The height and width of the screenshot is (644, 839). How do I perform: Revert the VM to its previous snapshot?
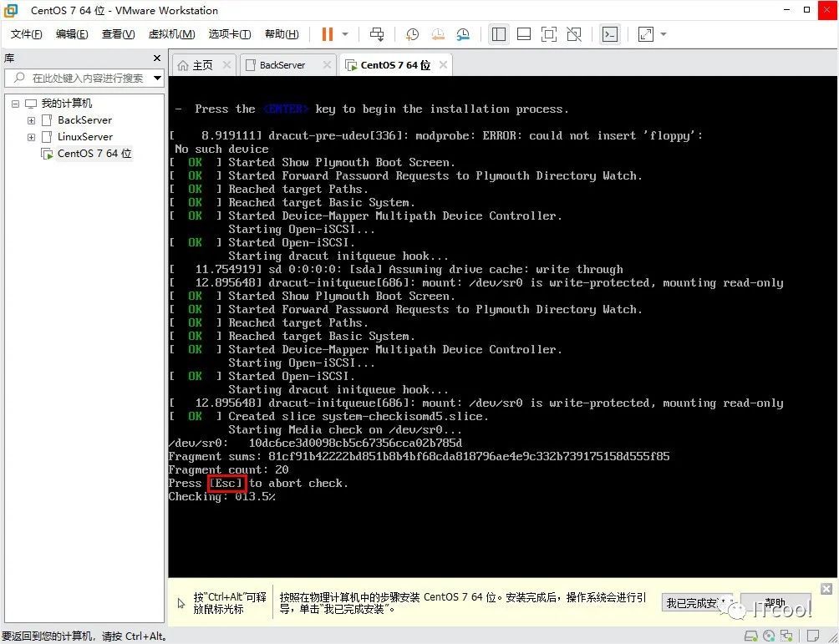(x=438, y=34)
